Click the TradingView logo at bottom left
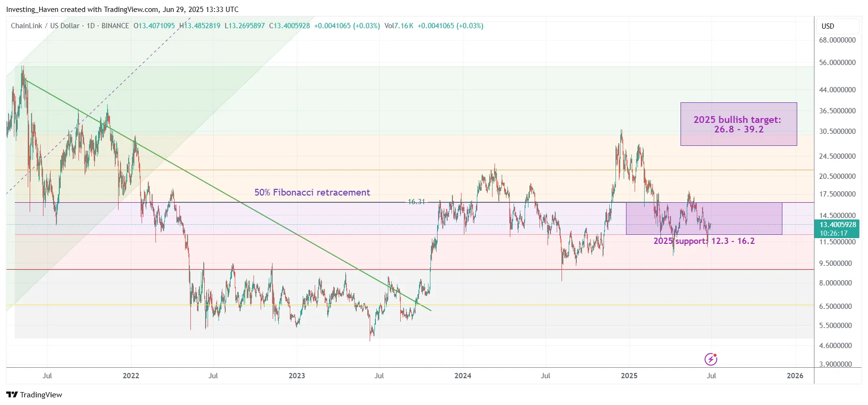The height and width of the screenshot is (405, 868). 34,394
